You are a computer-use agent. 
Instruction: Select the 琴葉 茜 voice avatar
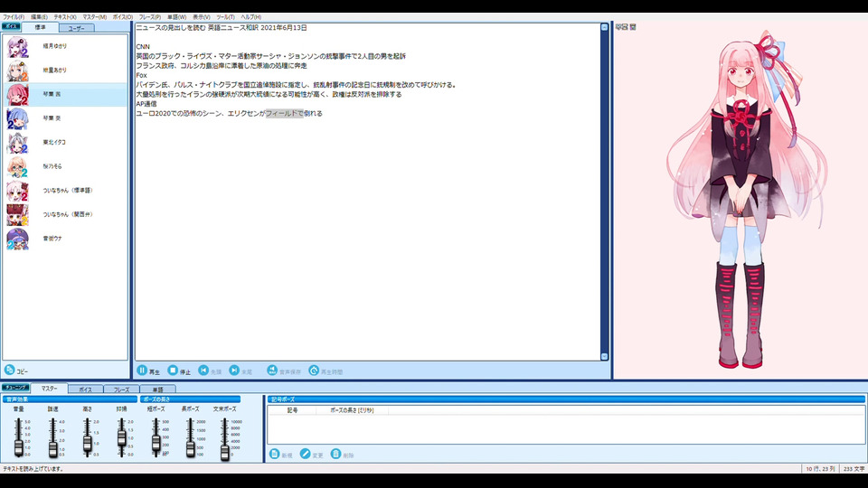(17, 95)
